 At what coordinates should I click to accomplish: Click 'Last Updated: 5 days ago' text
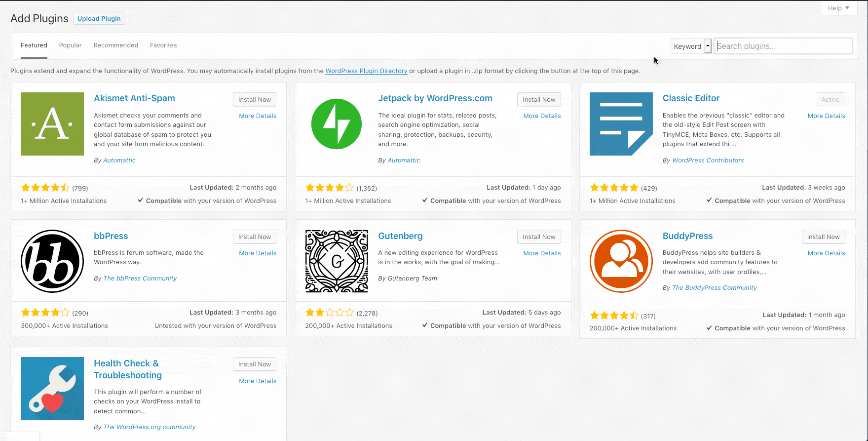pos(522,312)
